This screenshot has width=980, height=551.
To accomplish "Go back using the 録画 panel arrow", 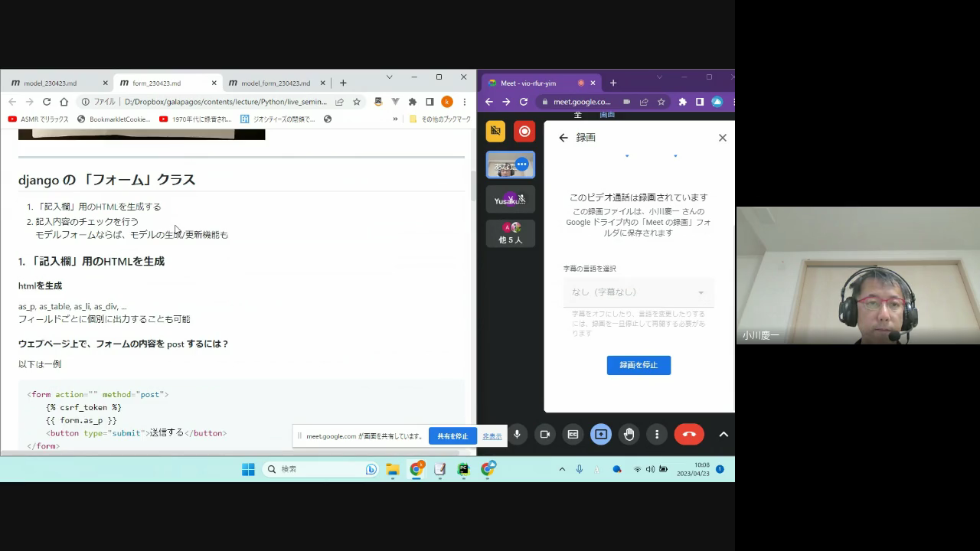I will pos(563,138).
